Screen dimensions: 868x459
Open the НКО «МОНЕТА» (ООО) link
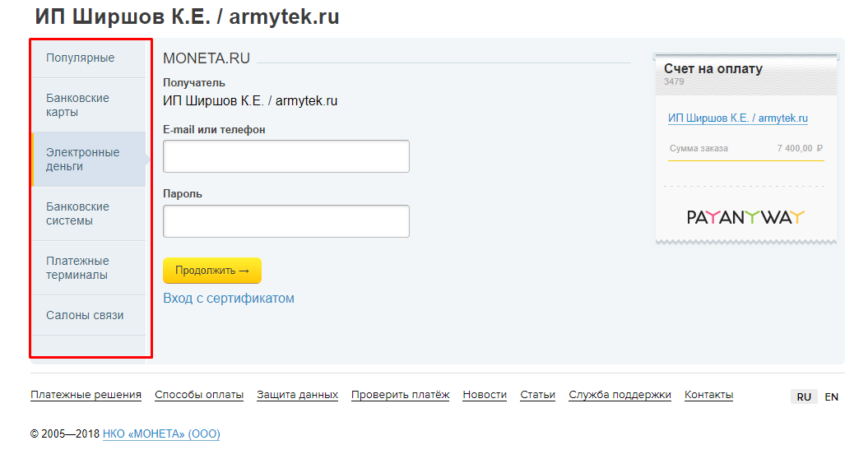161,434
